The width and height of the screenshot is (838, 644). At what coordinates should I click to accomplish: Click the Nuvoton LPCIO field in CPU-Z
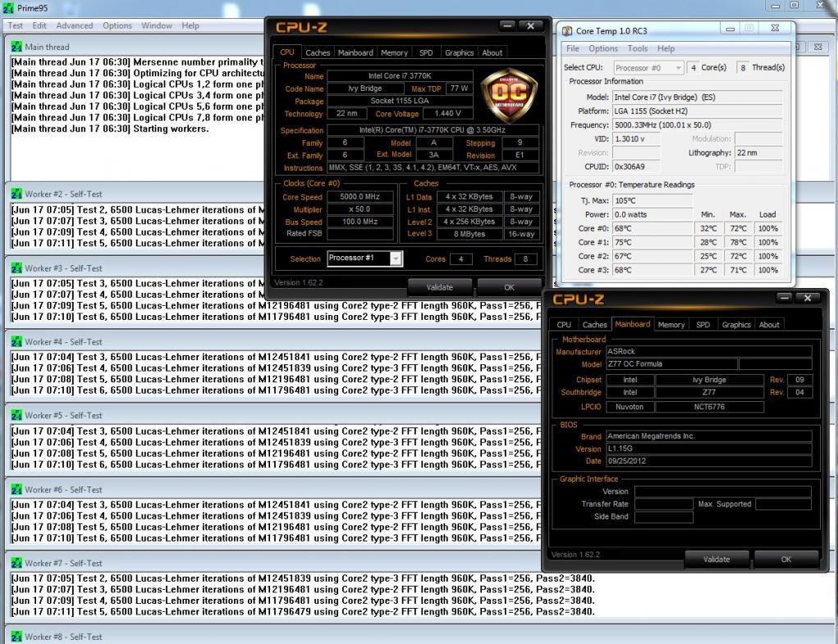630,407
